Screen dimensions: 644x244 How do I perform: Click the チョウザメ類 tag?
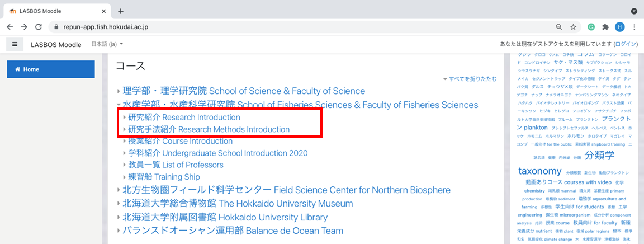(x=560, y=86)
